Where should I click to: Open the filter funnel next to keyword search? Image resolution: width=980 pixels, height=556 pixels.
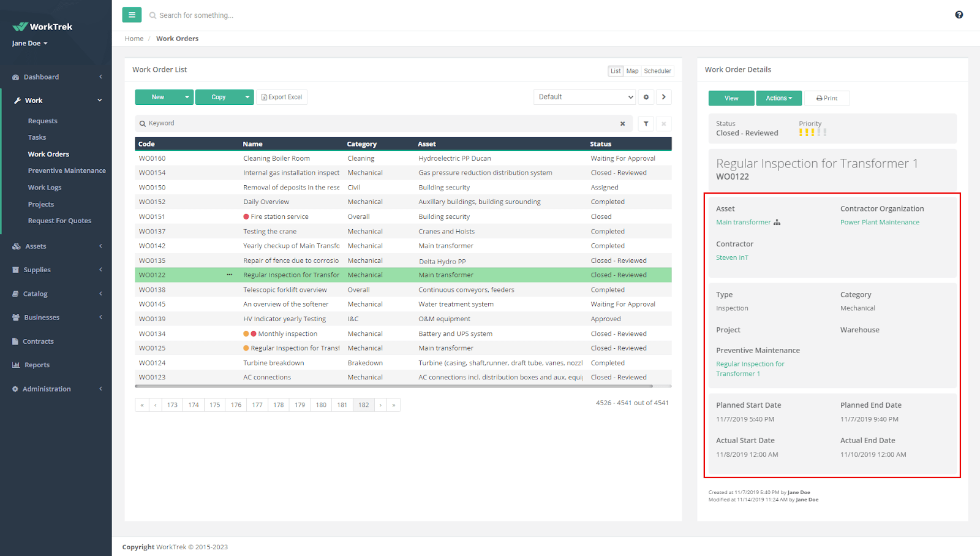click(646, 123)
